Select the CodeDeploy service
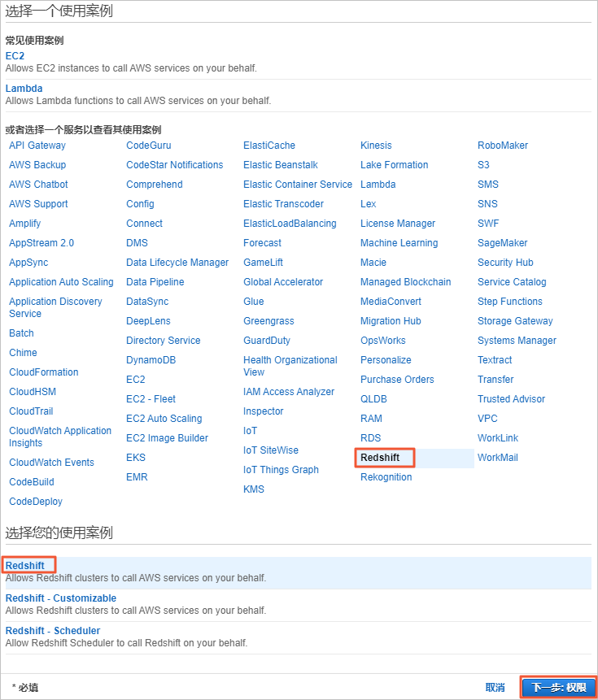The height and width of the screenshot is (700, 598). click(x=36, y=502)
